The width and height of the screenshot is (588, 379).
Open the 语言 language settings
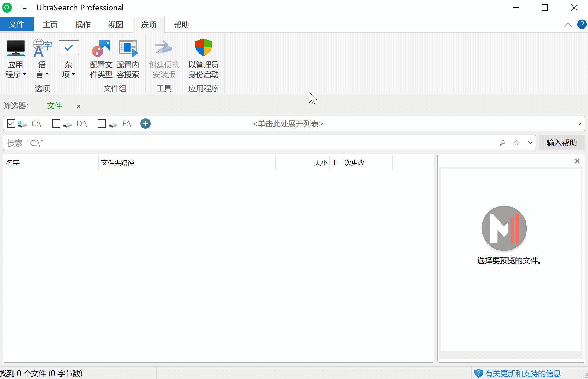click(42, 58)
